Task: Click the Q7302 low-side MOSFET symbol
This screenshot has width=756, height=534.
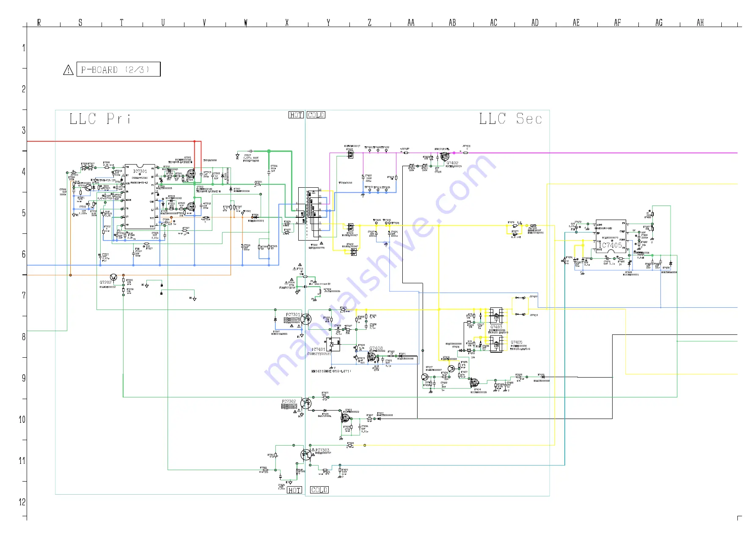Action: (x=191, y=206)
